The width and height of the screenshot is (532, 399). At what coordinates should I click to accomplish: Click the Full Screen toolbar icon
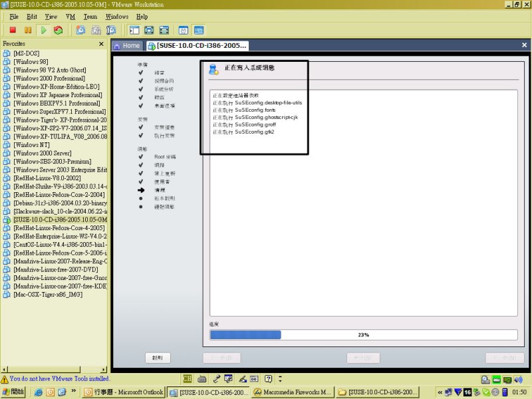point(149,30)
